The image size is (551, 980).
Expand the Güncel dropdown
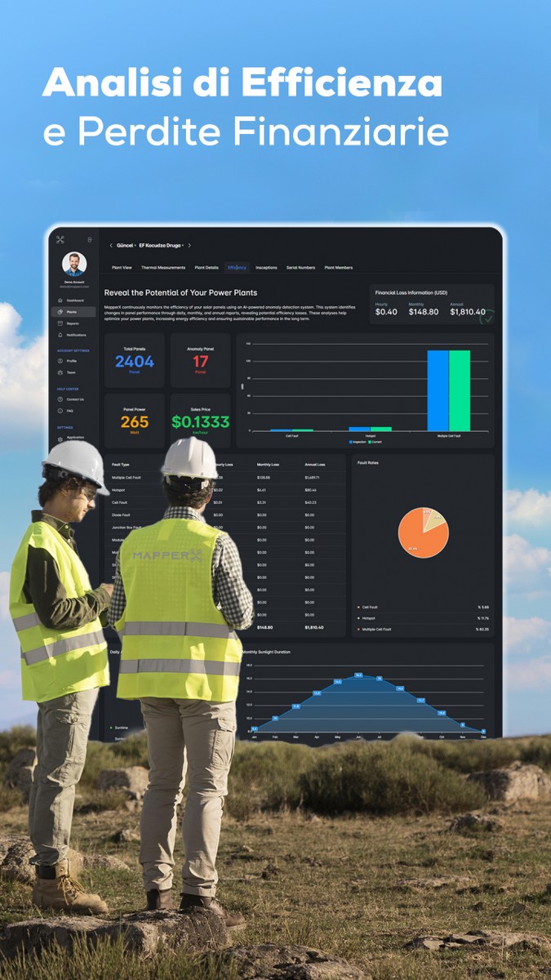click(x=127, y=245)
